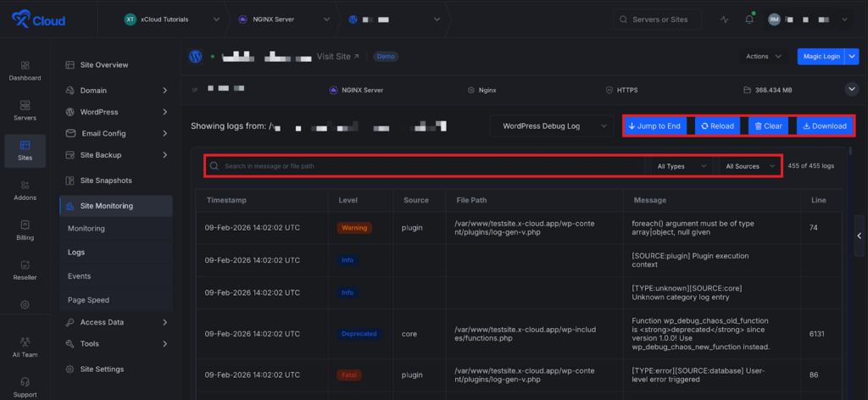868x400 pixels.
Task: Open the xCloud logo home link
Action: [38, 20]
